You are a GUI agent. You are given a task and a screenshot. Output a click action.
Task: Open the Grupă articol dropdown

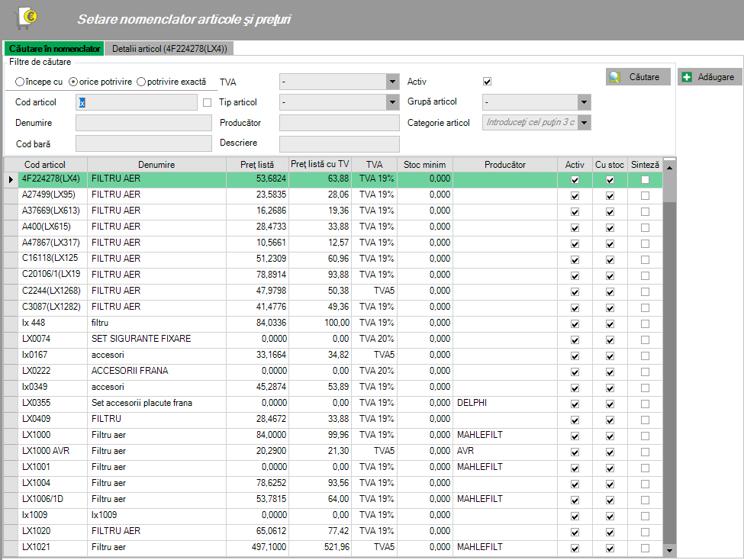584,102
